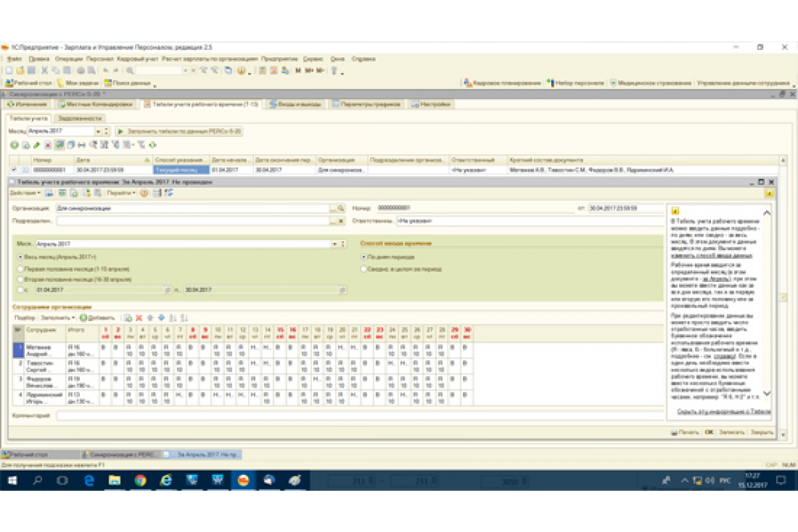Open the Настройки tab

point(430,104)
